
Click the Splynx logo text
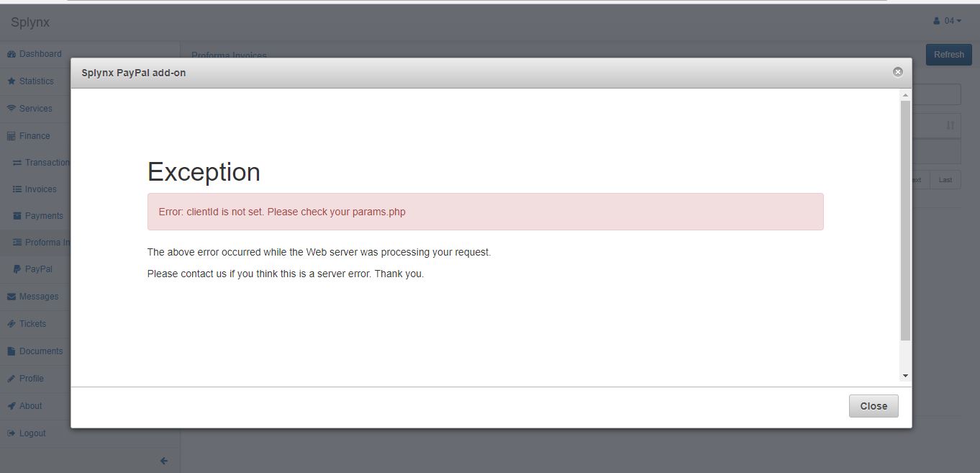pyautogui.click(x=30, y=22)
